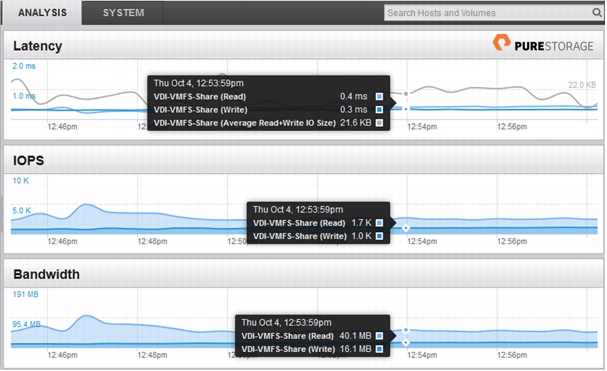Click the 0.4 ms read latency value
Screen dimensions: 607x371
353,96
